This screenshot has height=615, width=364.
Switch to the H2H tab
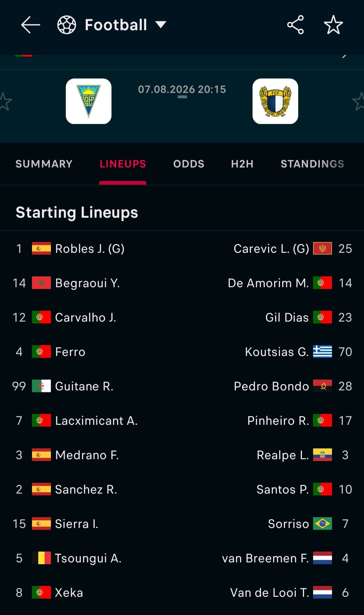[x=242, y=164]
